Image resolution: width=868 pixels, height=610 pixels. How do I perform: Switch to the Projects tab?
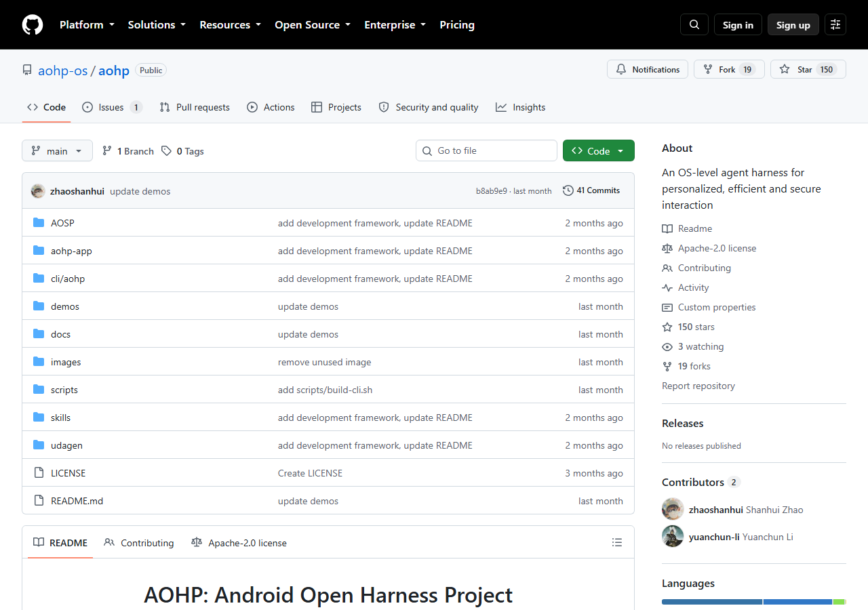(x=336, y=107)
